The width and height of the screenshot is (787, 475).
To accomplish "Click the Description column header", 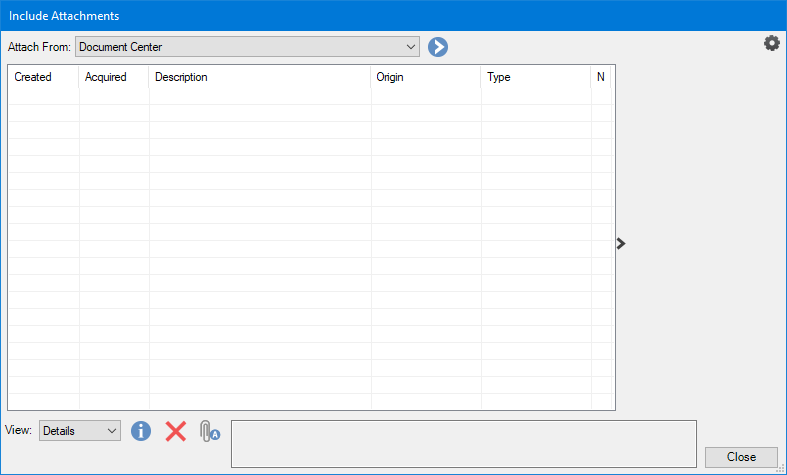I will 260,77.
